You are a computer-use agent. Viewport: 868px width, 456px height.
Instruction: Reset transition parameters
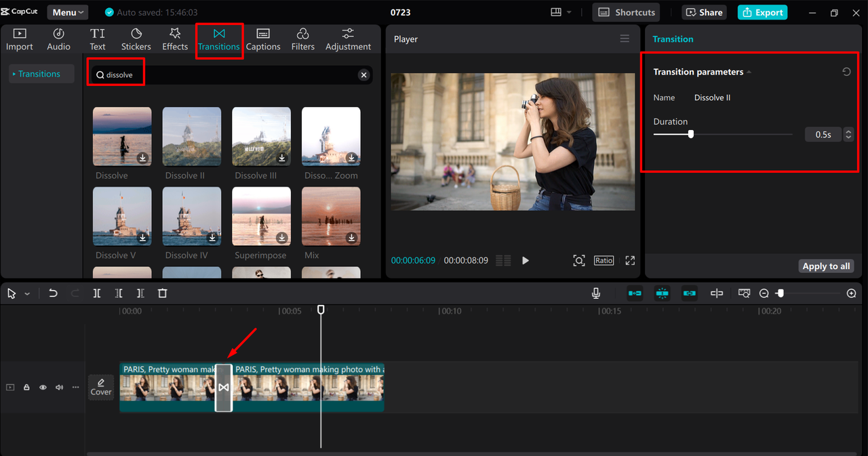tap(846, 72)
